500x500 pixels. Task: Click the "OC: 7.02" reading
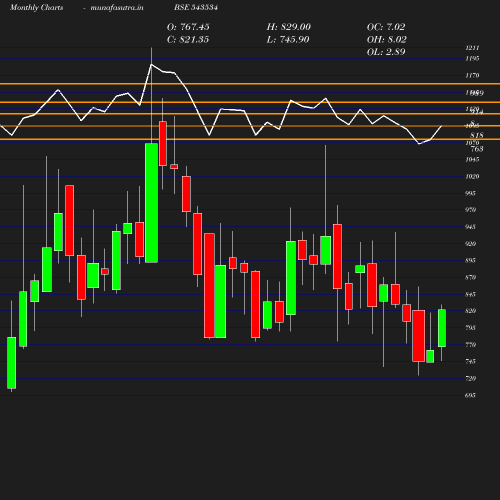coord(386,27)
